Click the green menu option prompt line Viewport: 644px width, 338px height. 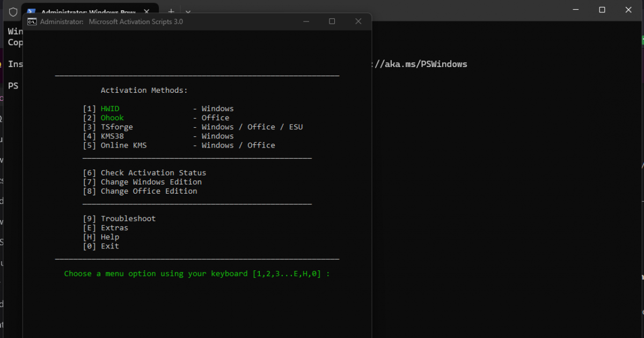coord(196,274)
